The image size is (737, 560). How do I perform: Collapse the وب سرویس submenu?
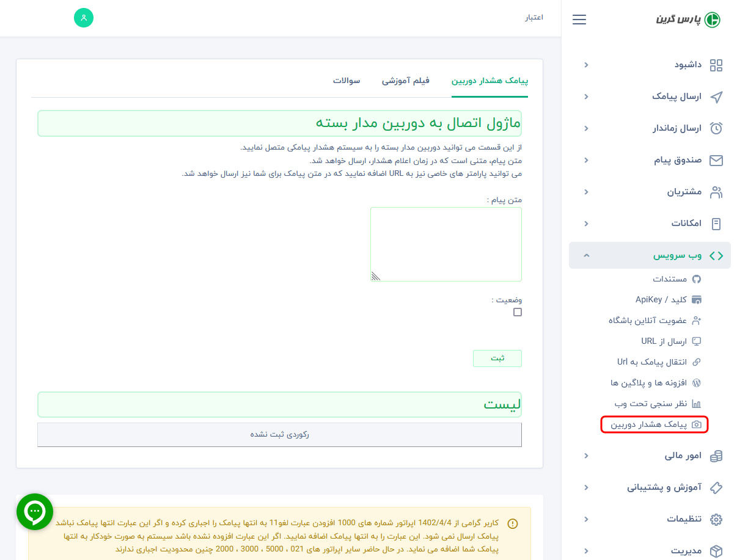[587, 255]
